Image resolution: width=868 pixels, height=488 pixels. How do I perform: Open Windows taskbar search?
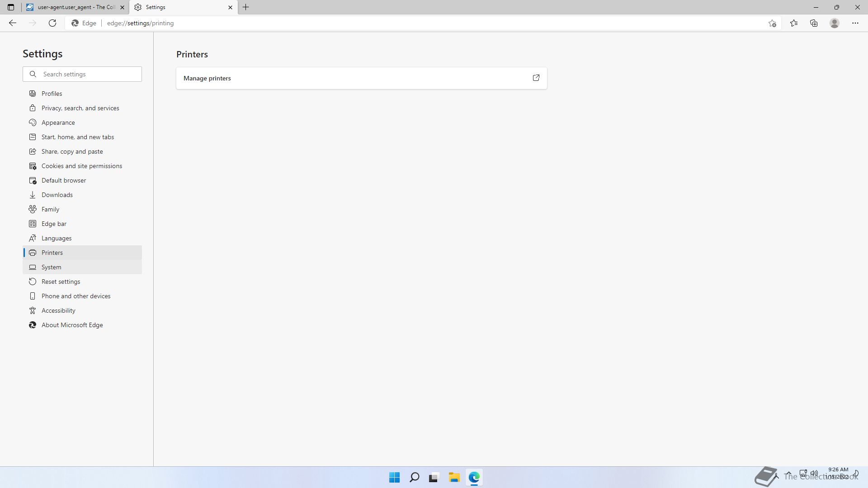click(x=414, y=477)
